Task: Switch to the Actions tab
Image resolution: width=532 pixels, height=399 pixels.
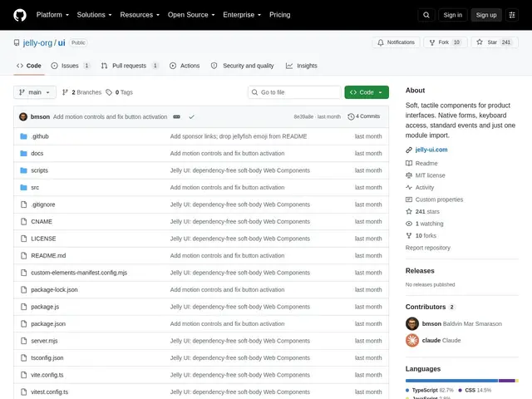Action: coord(185,66)
